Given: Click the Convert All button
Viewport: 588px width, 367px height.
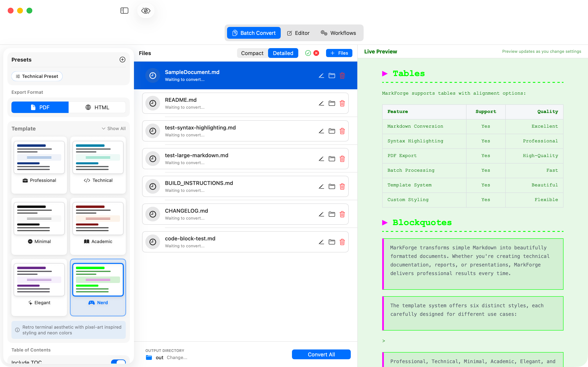Looking at the screenshot, I should [321, 354].
